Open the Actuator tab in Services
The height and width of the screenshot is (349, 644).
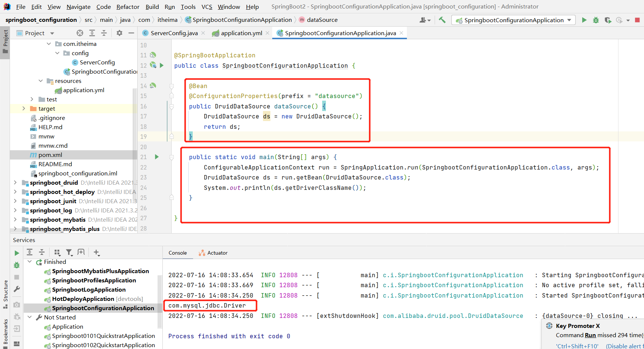pyautogui.click(x=213, y=253)
